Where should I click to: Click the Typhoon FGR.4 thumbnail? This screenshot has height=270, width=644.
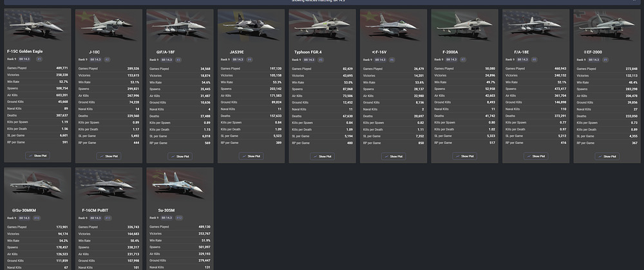coord(323,26)
